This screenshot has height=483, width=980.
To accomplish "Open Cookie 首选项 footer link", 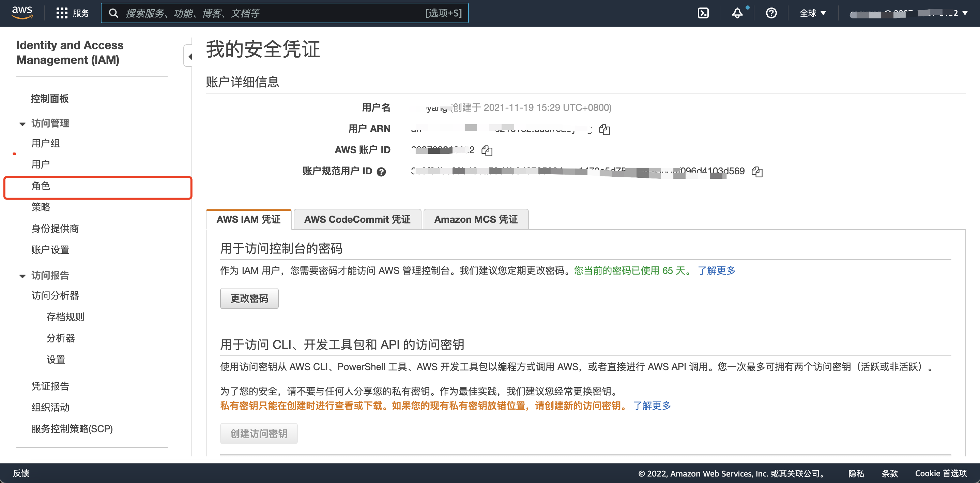I will pyautogui.click(x=941, y=473).
